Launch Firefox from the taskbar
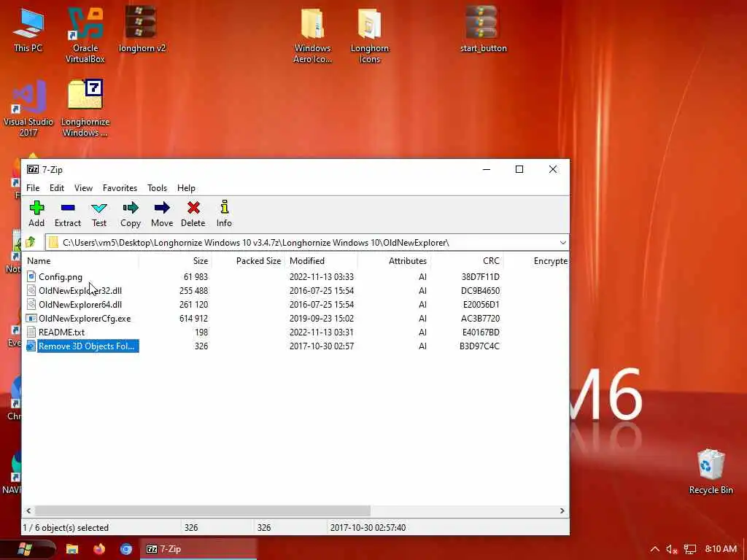Screen dimensions: 747x560 click(x=99, y=549)
